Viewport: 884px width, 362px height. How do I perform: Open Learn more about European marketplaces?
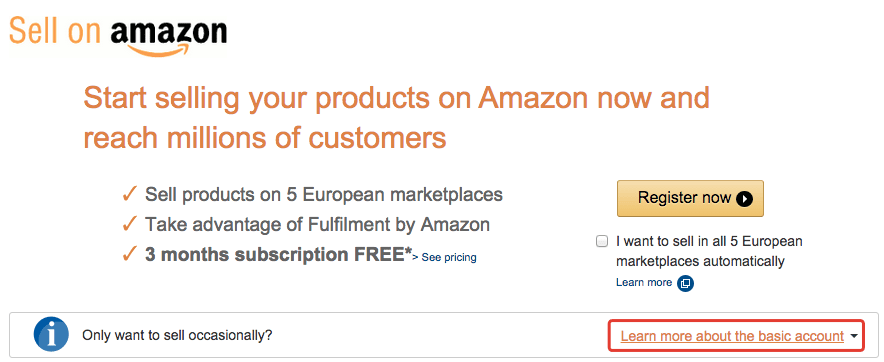coord(644,282)
